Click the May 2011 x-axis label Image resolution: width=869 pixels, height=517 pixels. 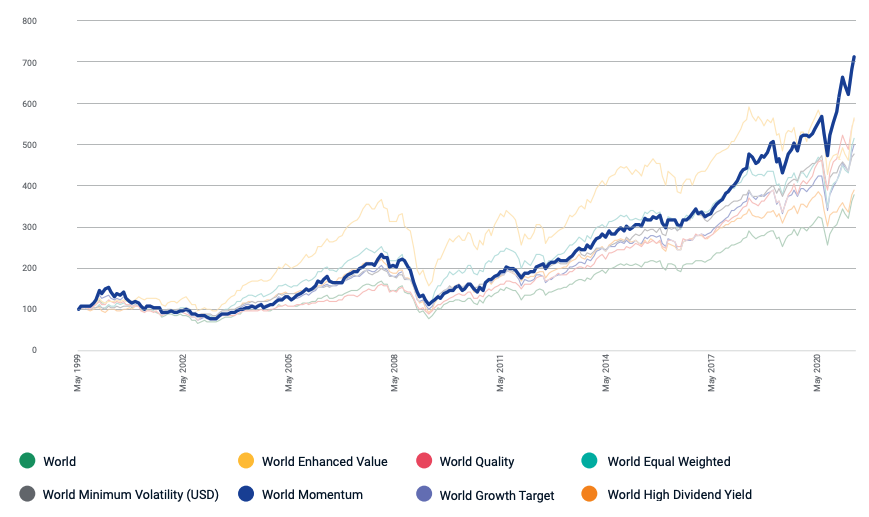pyautogui.click(x=500, y=373)
